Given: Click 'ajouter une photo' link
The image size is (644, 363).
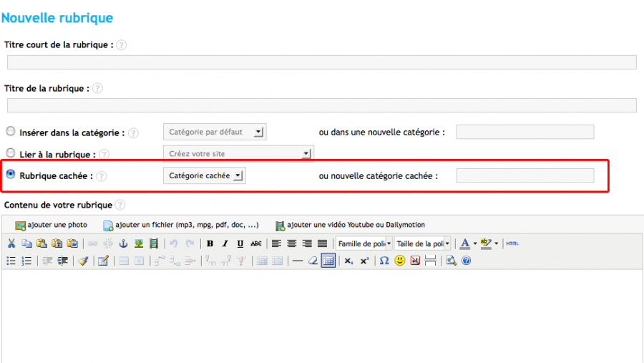Looking at the screenshot, I should click(52, 225).
